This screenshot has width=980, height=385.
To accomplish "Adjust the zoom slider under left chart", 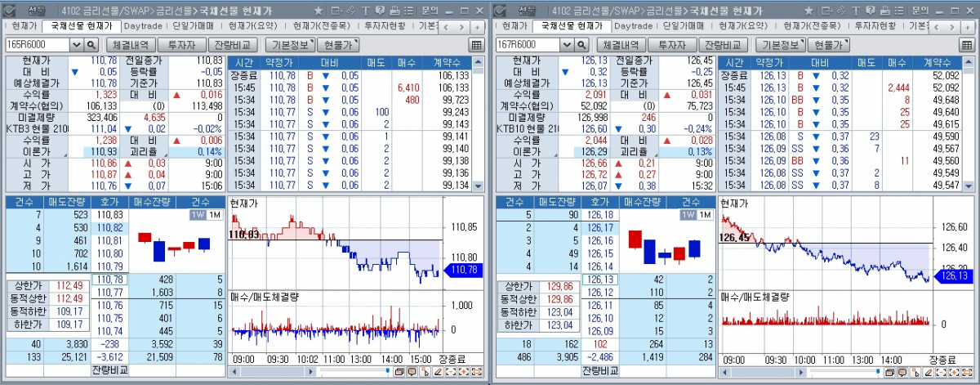I will pos(387,371).
